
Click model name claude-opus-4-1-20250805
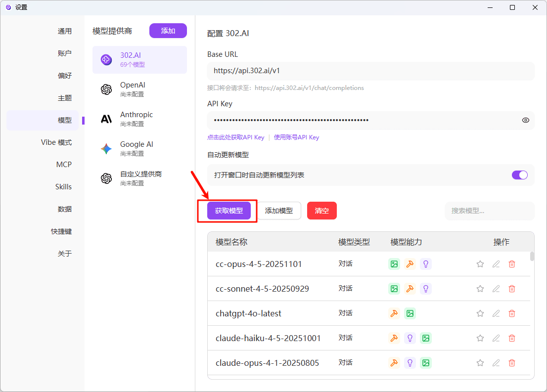pyautogui.click(x=267, y=363)
